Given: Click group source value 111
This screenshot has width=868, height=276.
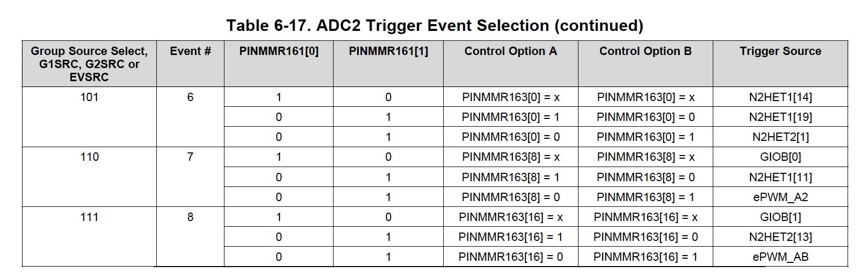Looking at the screenshot, I should [x=89, y=217].
